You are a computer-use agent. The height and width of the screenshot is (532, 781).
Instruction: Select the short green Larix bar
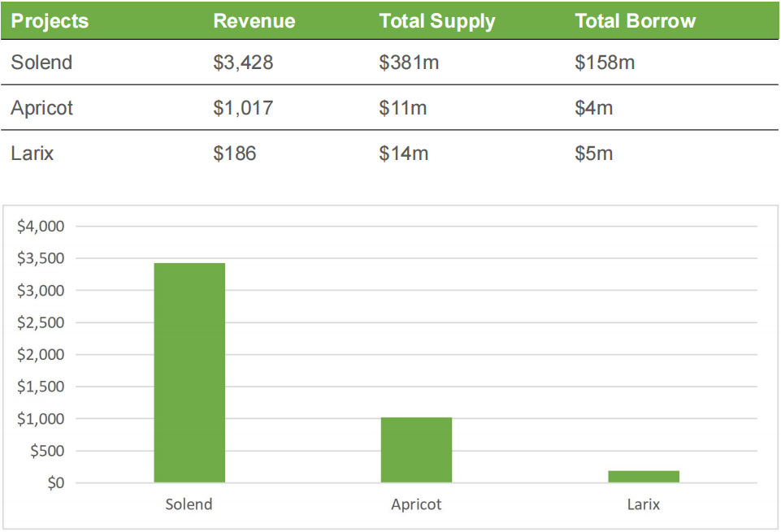(643, 477)
